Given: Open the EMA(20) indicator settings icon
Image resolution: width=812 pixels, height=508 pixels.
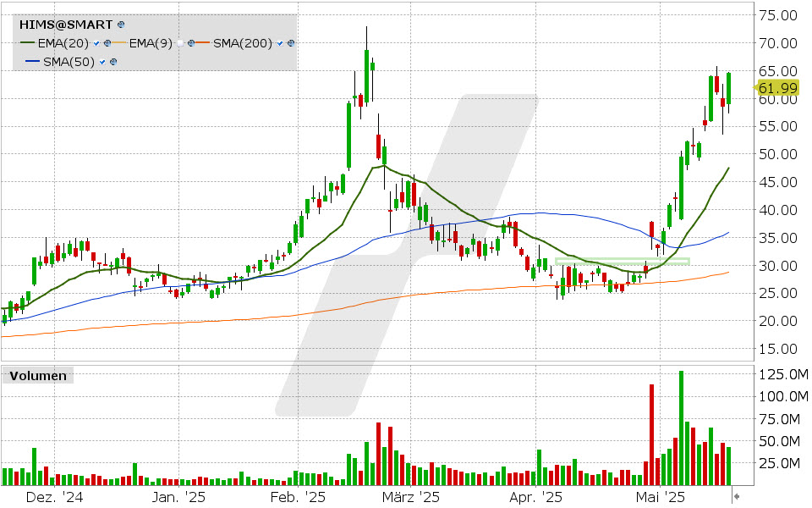Looking at the screenshot, I should pos(107,43).
